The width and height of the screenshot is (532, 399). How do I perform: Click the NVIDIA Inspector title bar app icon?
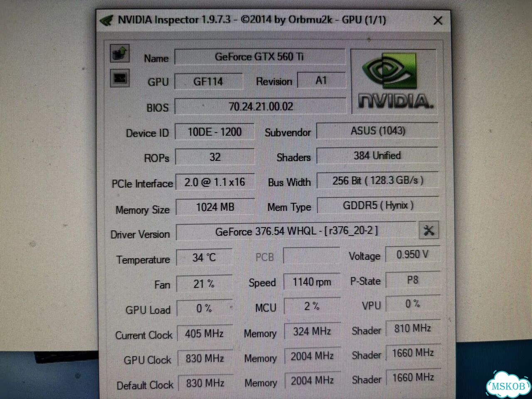click(x=106, y=20)
